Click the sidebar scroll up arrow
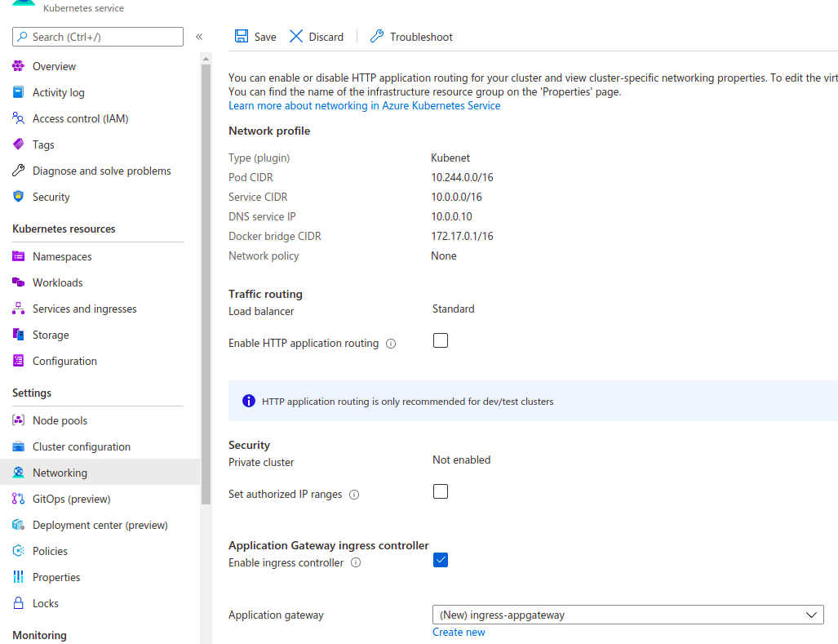Image resolution: width=838 pixels, height=644 pixels. pos(206,58)
